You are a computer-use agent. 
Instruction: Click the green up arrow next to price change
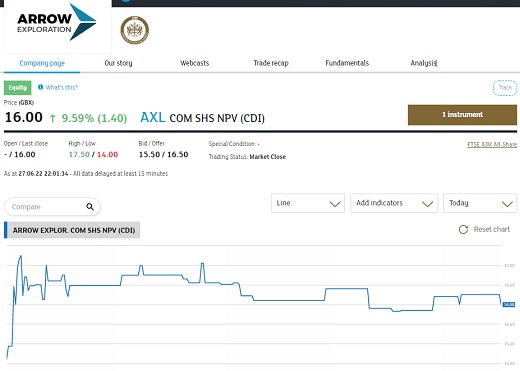click(x=52, y=118)
